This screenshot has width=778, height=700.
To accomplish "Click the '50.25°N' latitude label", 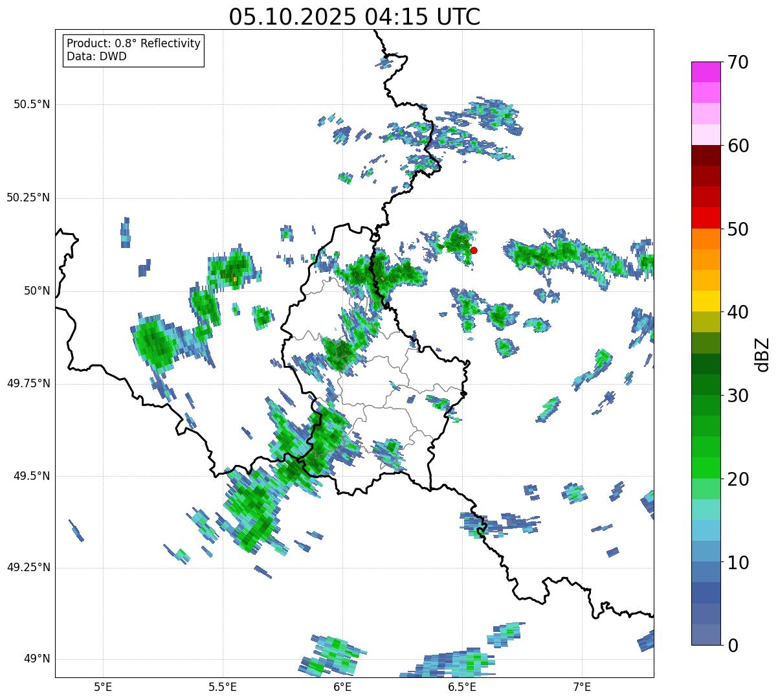I will [28, 198].
